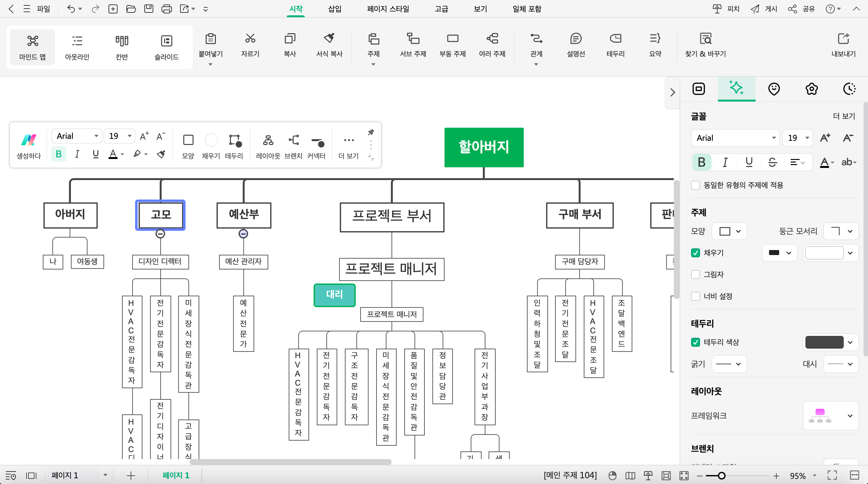Add a Subtopic (서브 주제)
Viewport: 868px width, 484px height.
coord(413,45)
